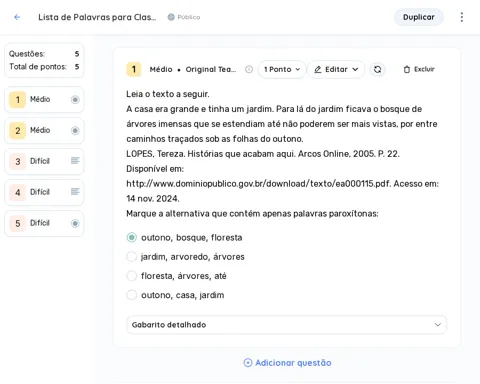Click essay lines icon on question 3 row
The width and height of the screenshot is (480, 384).
pos(75,161)
